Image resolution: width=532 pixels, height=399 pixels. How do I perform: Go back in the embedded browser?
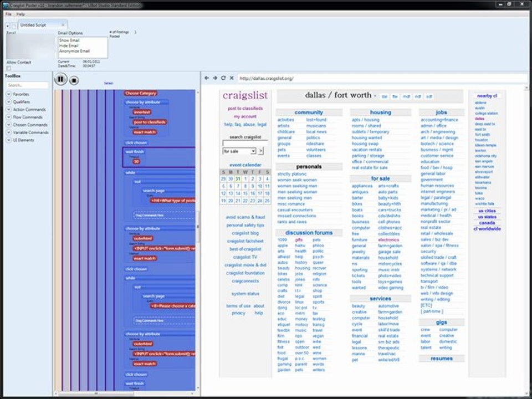point(207,78)
